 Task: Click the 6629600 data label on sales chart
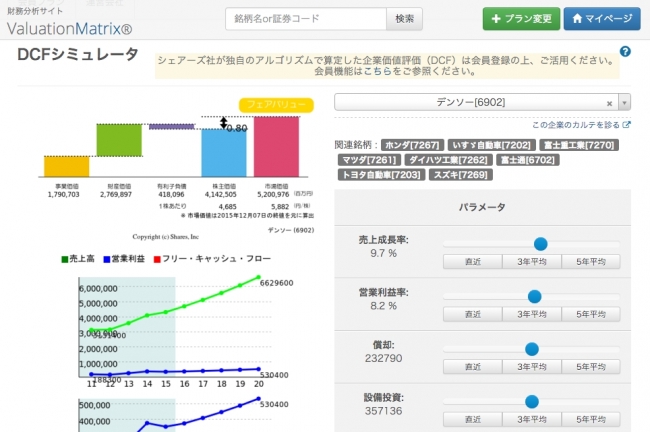(276, 283)
